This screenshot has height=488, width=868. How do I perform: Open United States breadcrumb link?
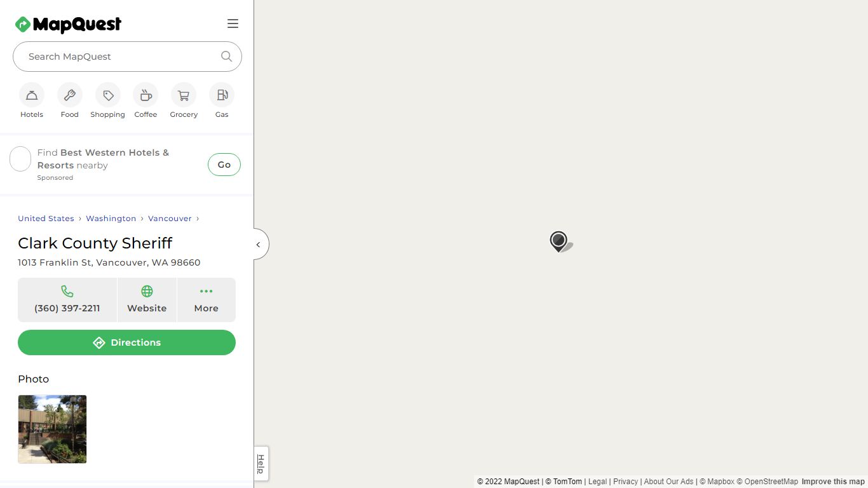coord(46,218)
